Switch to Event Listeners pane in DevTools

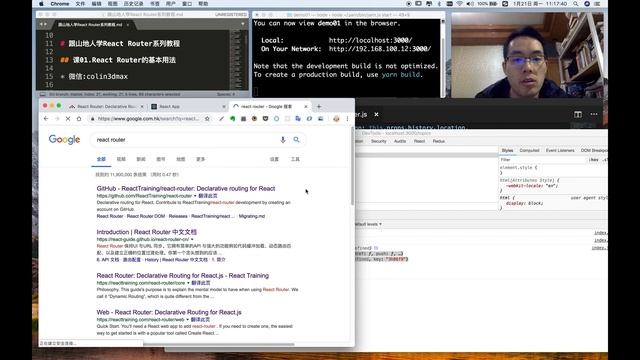(x=560, y=151)
